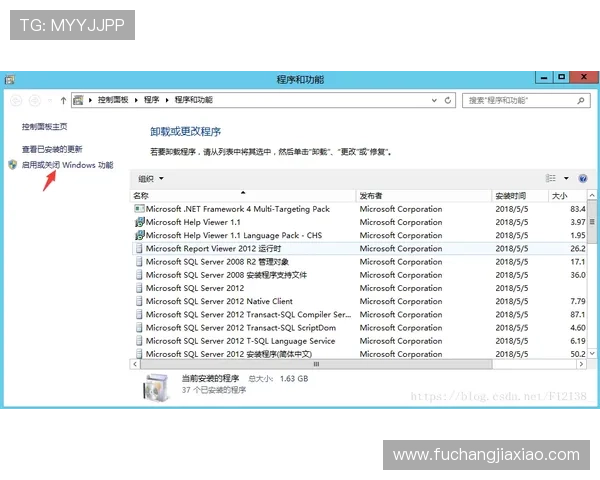This screenshot has height=480, width=600.
Task: Select SQL Server 2012 安装程序(简体中文) row
Action: [x=359, y=353]
